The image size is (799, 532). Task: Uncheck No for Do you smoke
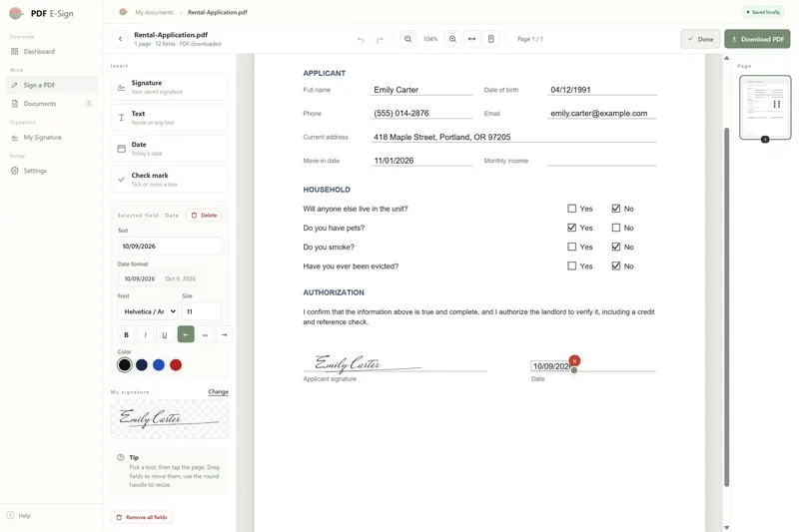[x=616, y=247]
